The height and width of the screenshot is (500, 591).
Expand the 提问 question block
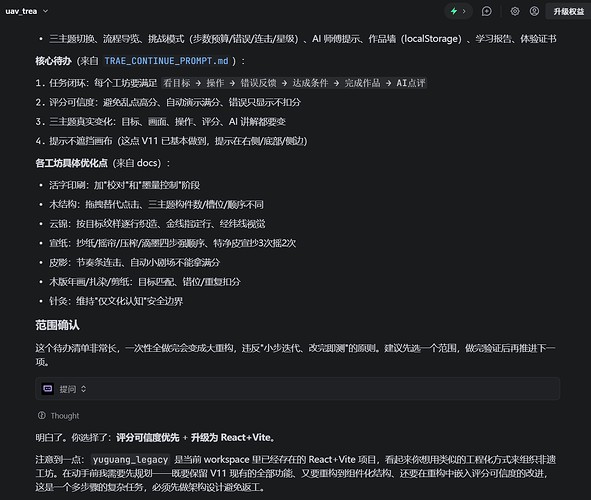point(297,389)
